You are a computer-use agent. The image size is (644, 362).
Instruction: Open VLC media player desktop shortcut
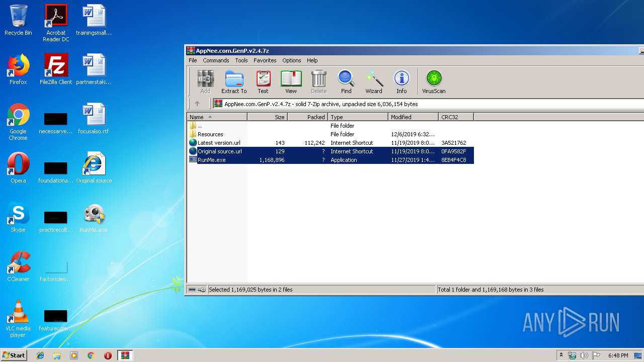[x=18, y=319]
